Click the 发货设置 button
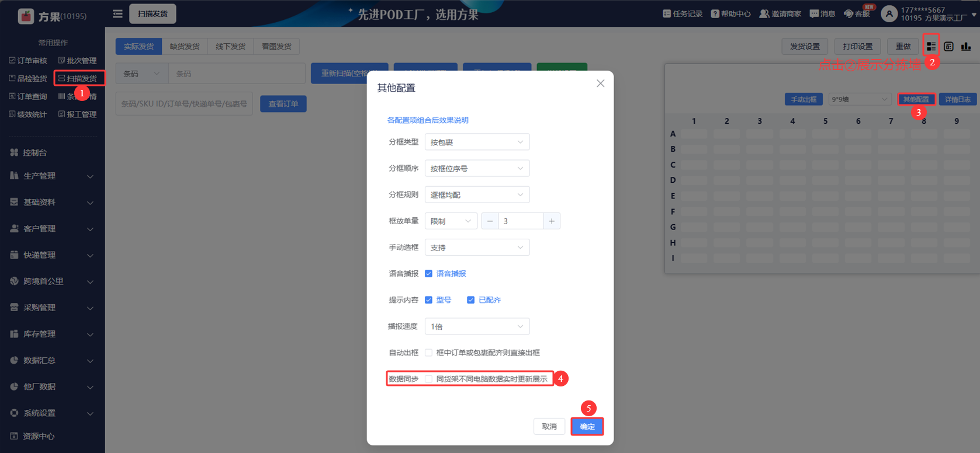The width and height of the screenshot is (980, 453). click(x=805, y=46)
